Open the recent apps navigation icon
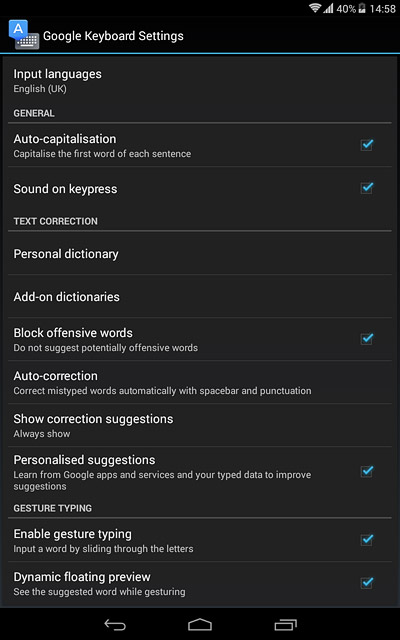Viewport: 400px width, 640px height. coord(285,624)
